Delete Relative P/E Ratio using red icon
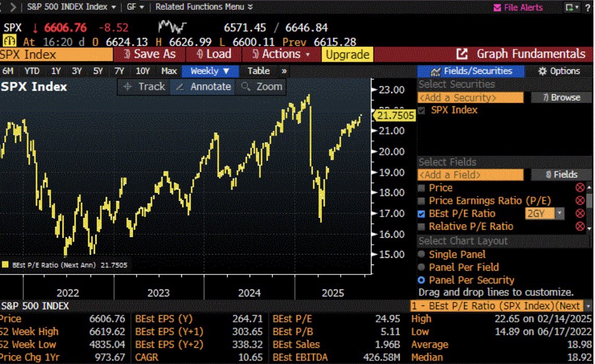 [579, 227]
